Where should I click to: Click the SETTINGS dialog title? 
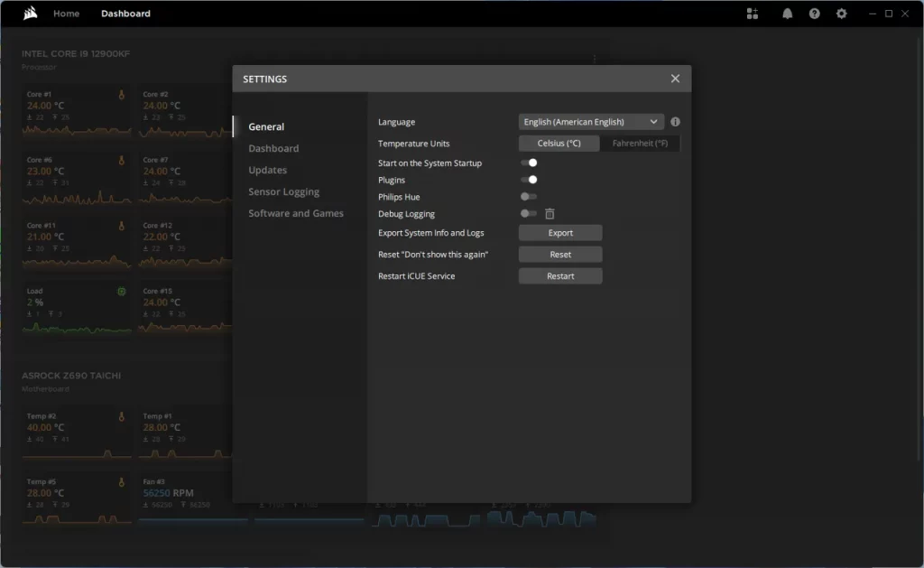click(x=264, y=79)
